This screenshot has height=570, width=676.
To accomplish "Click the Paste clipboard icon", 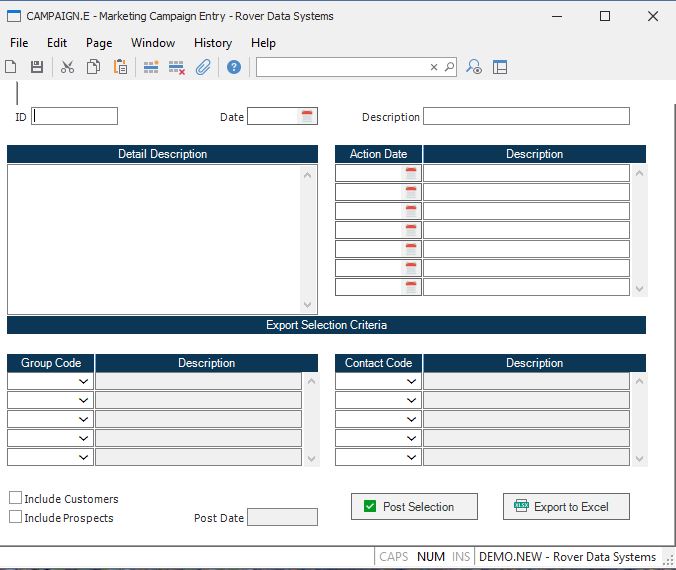I will point(120,67).
